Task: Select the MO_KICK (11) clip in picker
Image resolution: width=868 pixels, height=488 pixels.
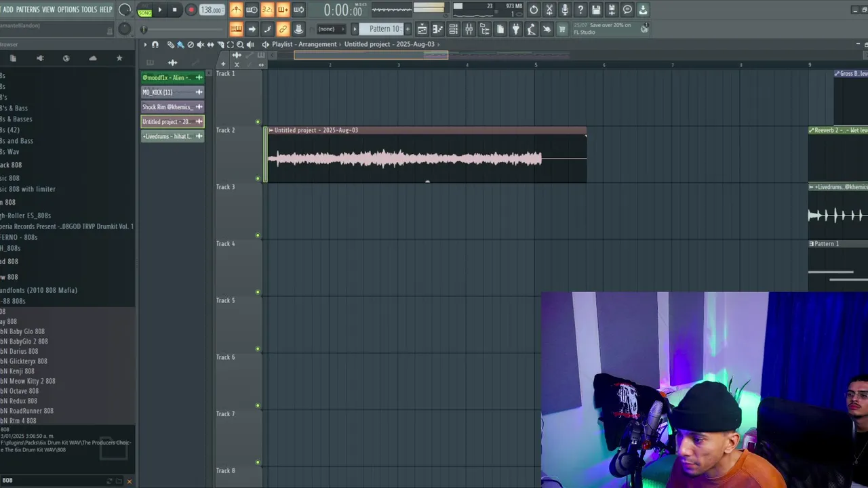Action: pos(172,92)
